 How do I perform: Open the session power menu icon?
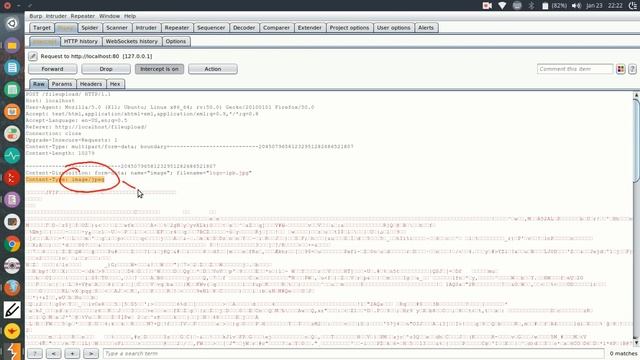click(x=633, y=5)
